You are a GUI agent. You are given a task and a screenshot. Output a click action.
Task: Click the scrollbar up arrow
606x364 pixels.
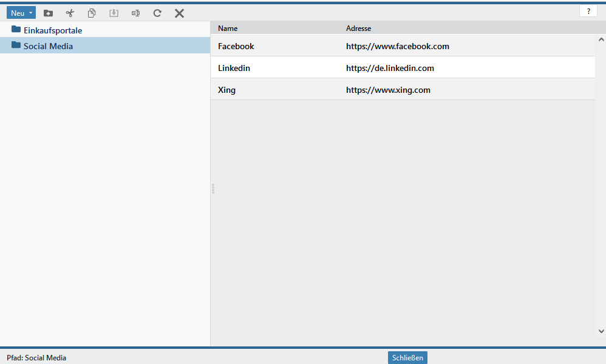point(601,40)
